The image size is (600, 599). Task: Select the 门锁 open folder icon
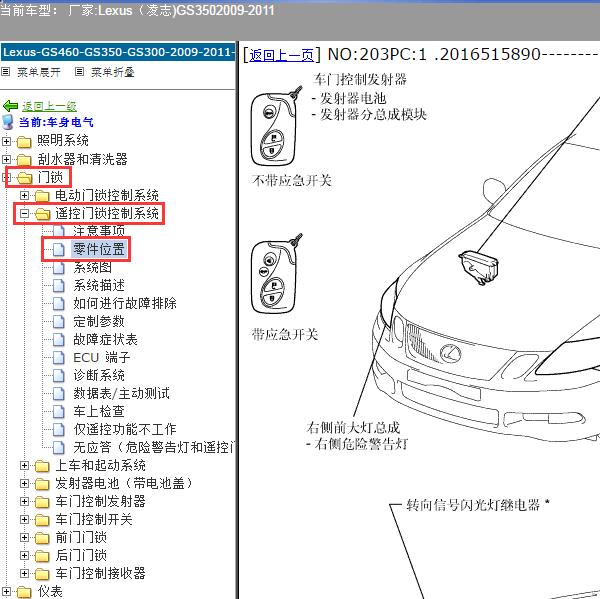click(25, 178)
